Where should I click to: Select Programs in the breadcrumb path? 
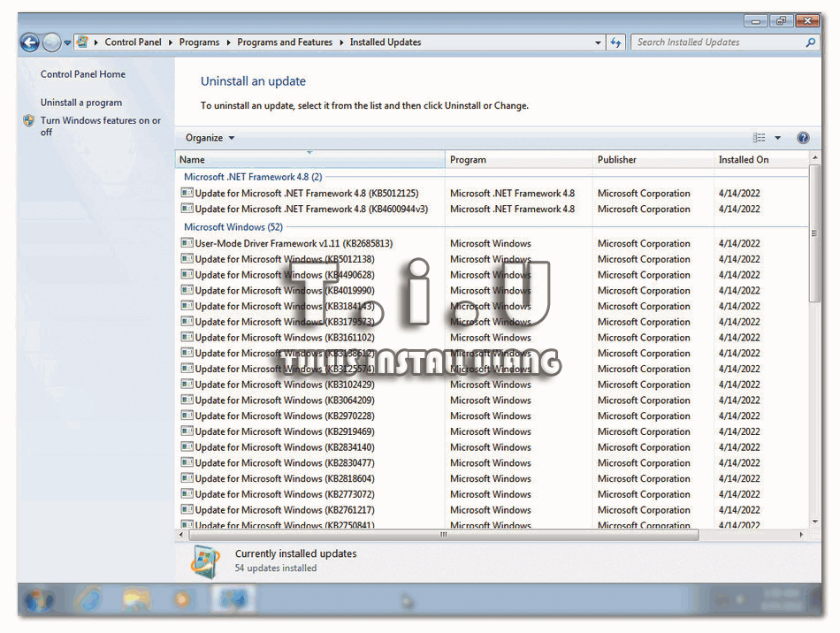199,42
